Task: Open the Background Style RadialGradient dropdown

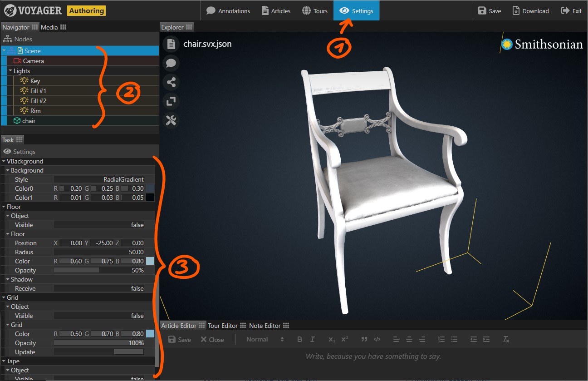Action: click(x=99, y=179)
